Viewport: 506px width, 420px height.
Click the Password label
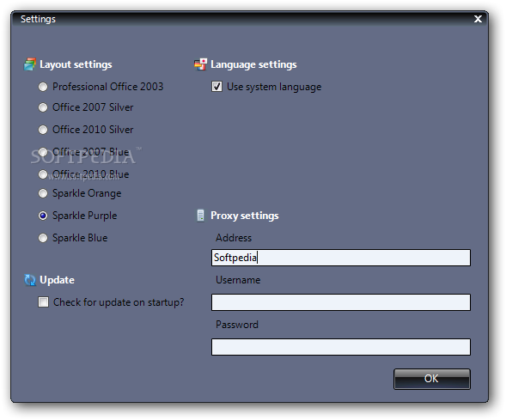coord(237,325)
